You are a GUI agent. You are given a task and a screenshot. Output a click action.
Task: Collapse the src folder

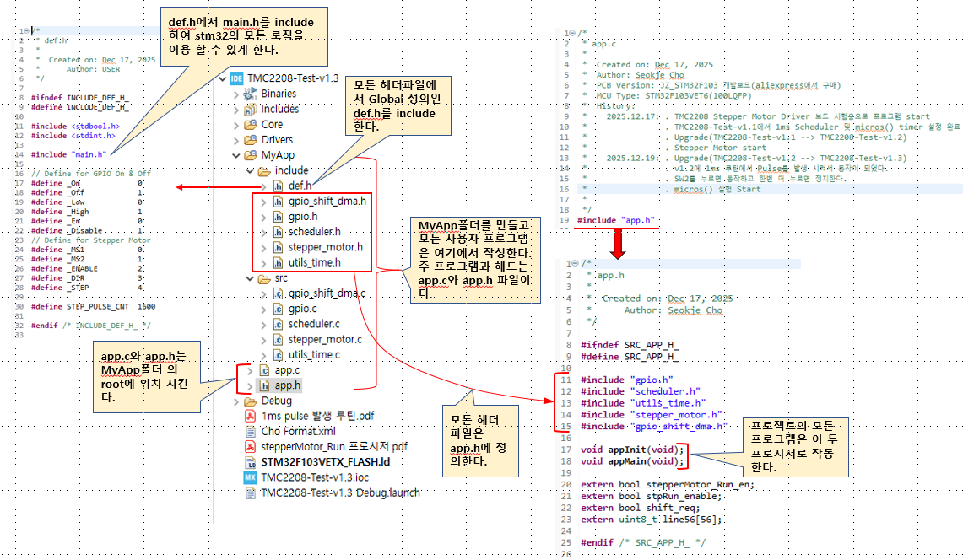click(x=249, y=278)
